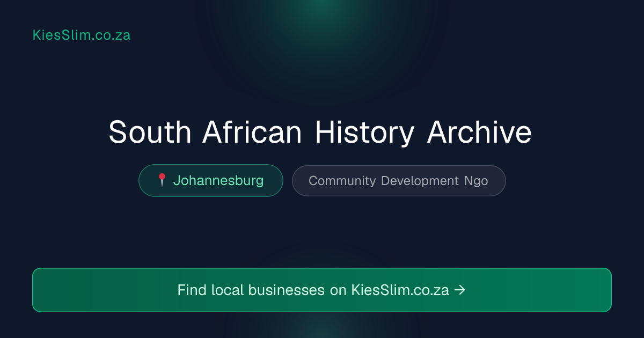The height and width of the screenshot is (338, 644).
Task: Click the arrow icon in the green banner
Action: pos(460,290)
